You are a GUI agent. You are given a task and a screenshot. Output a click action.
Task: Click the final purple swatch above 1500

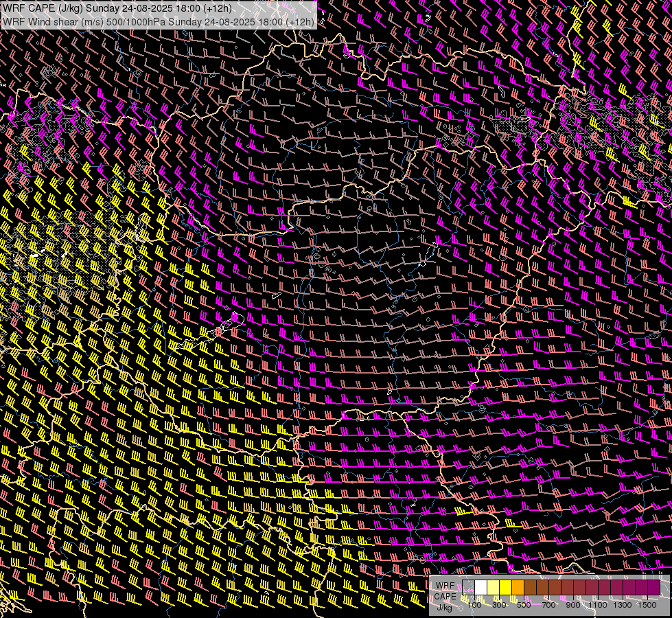653,587
